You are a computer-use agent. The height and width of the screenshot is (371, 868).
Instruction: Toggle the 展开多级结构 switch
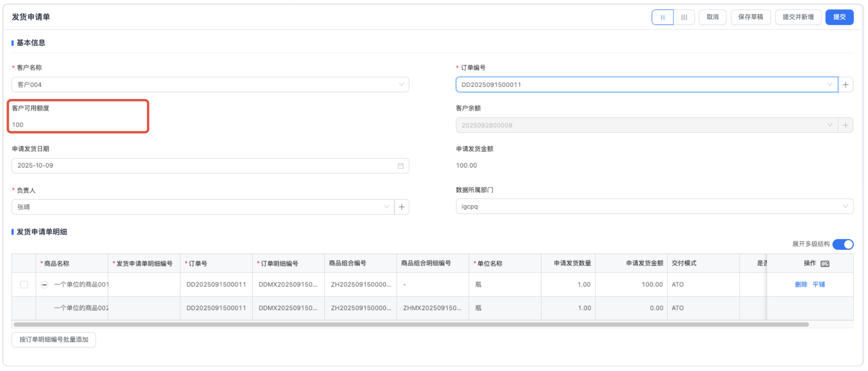pos(843,244)
